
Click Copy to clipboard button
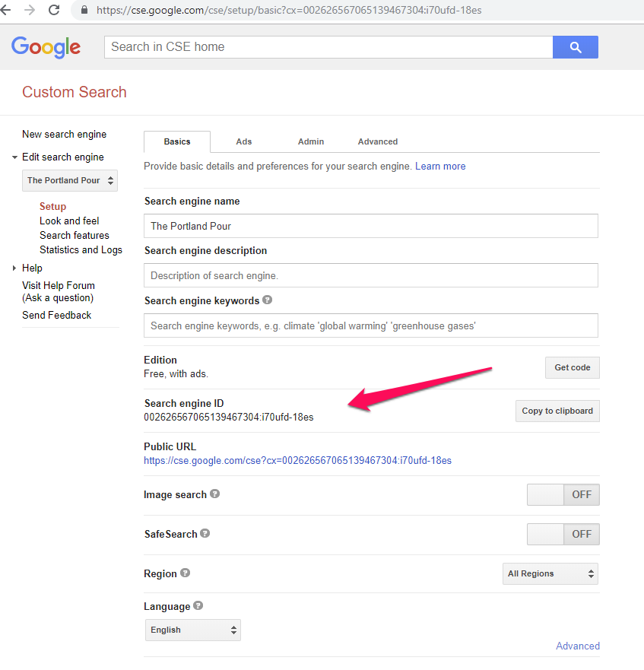[557, 411]
